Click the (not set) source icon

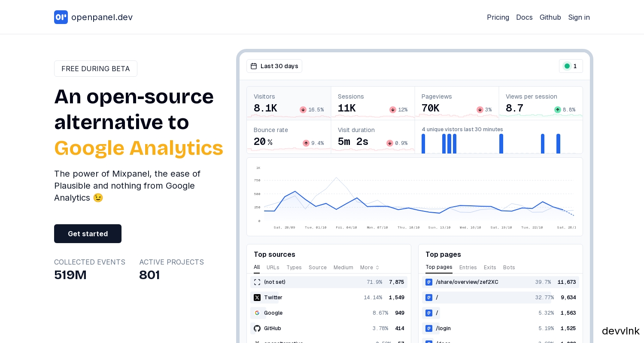257,282
